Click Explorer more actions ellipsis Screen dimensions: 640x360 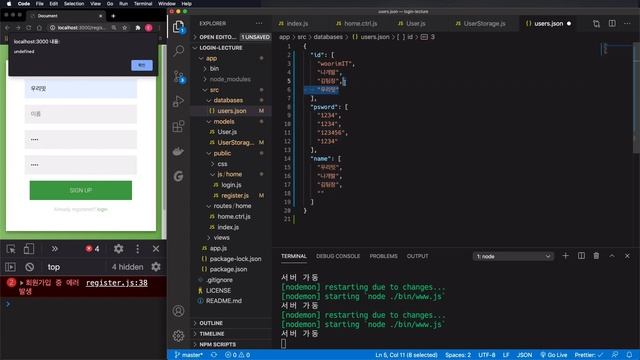click(x=259, y=23)
